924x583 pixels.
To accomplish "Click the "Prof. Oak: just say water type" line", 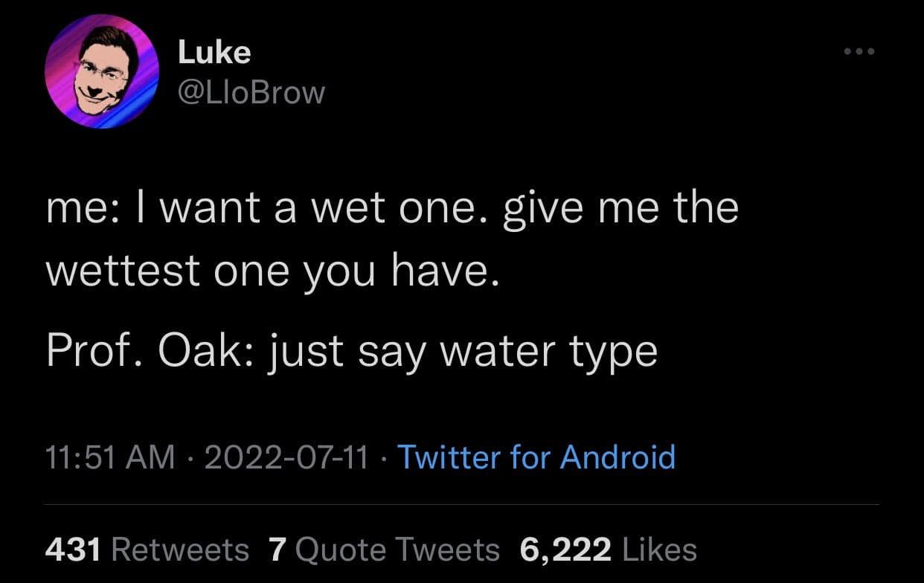I will tap(351, 350).
